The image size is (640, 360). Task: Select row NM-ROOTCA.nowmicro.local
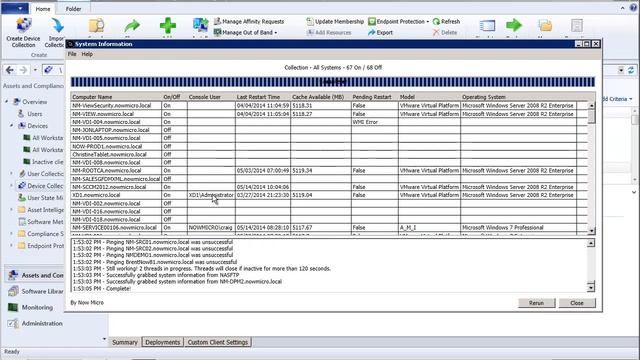pos(329,171)
